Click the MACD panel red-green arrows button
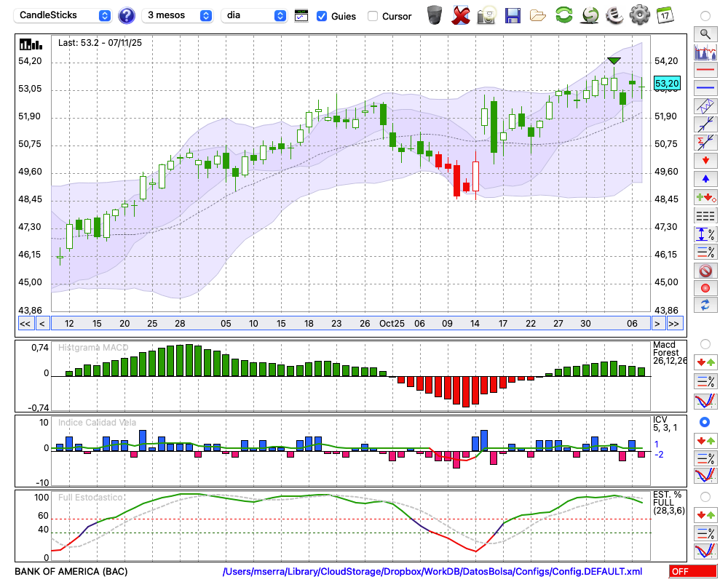This screenshot has height=582, width=728. [705, 362]
